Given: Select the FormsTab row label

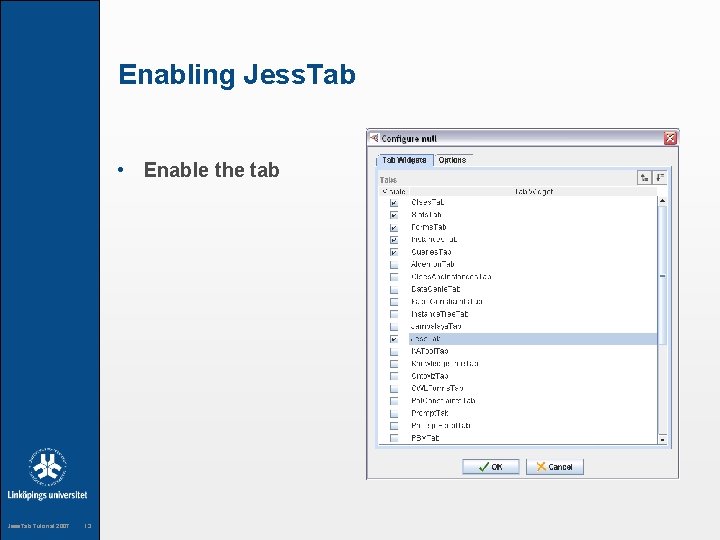Looking at the screenshot, I should (429, 227).
